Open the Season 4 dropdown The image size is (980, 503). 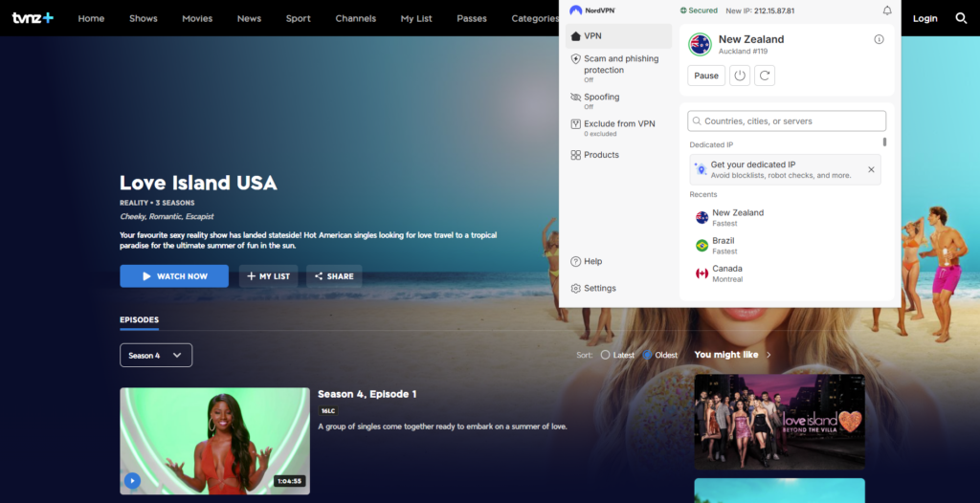pos(156,355)
